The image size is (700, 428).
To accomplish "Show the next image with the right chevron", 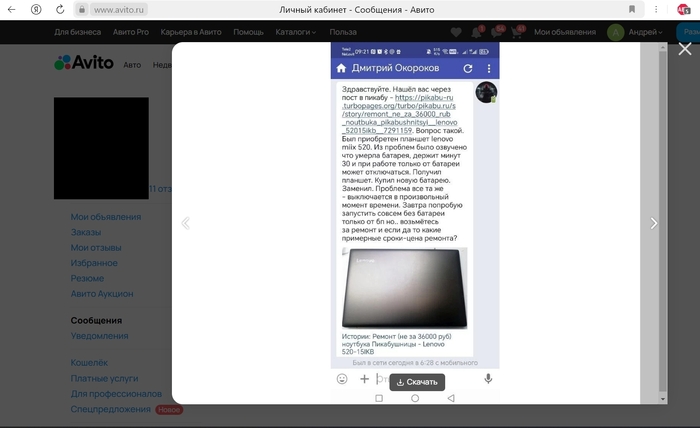I will pyautogui.click(x=654, y=223).
